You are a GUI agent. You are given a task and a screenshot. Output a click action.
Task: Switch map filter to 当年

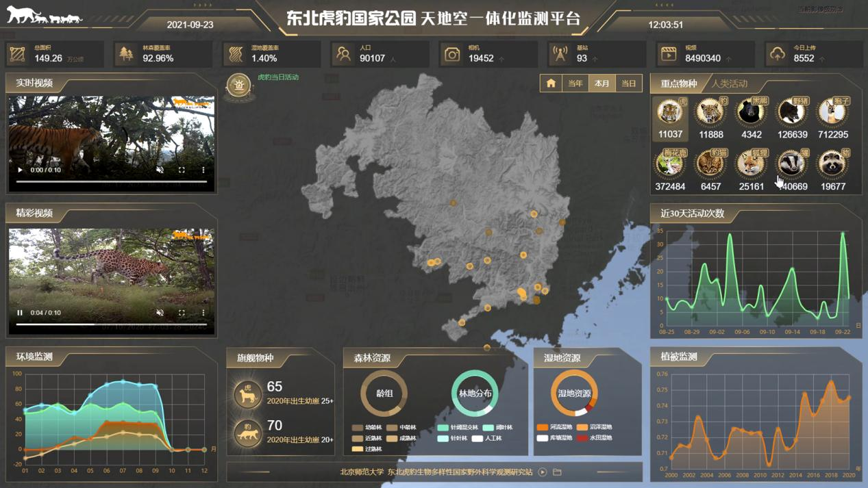[575, 84]
